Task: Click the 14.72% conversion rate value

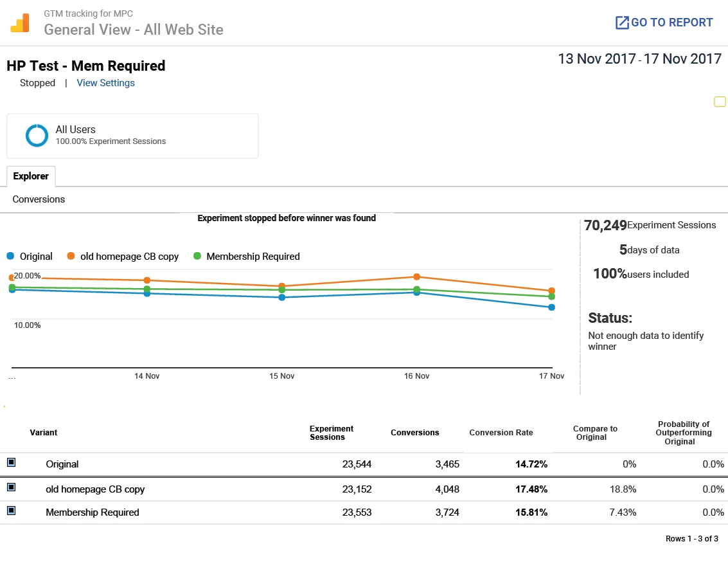Action: [531, 464]
